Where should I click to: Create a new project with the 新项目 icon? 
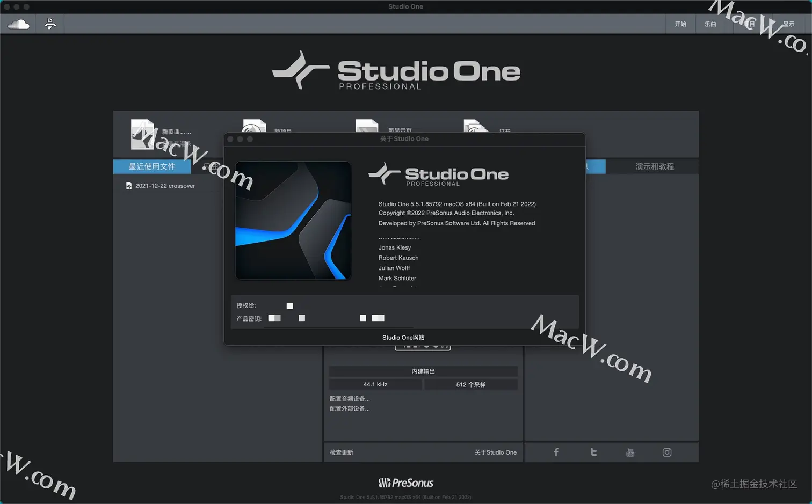click(x=255, y=127)
